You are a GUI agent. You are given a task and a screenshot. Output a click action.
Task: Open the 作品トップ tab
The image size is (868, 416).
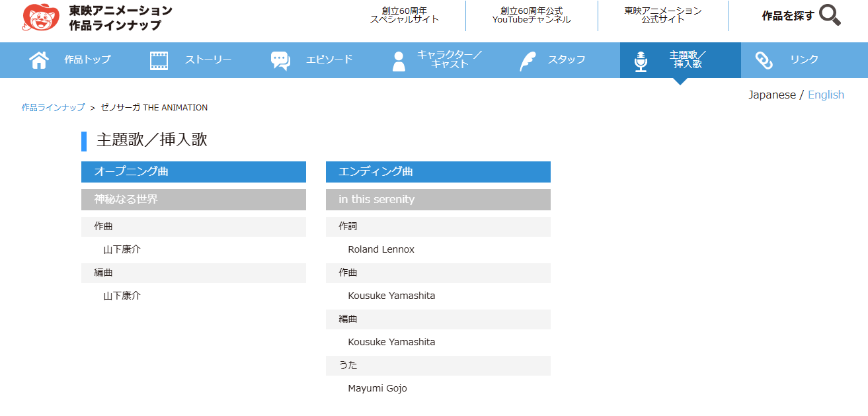87,60
